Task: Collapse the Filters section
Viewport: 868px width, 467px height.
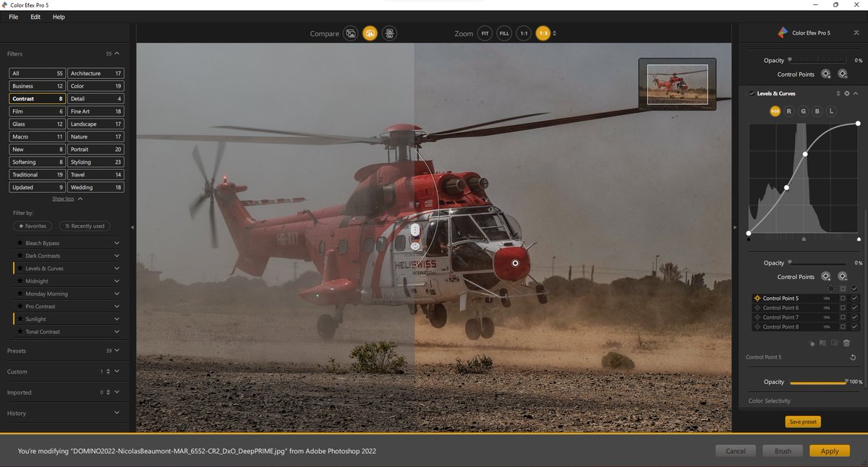Action: coord(117,53)
